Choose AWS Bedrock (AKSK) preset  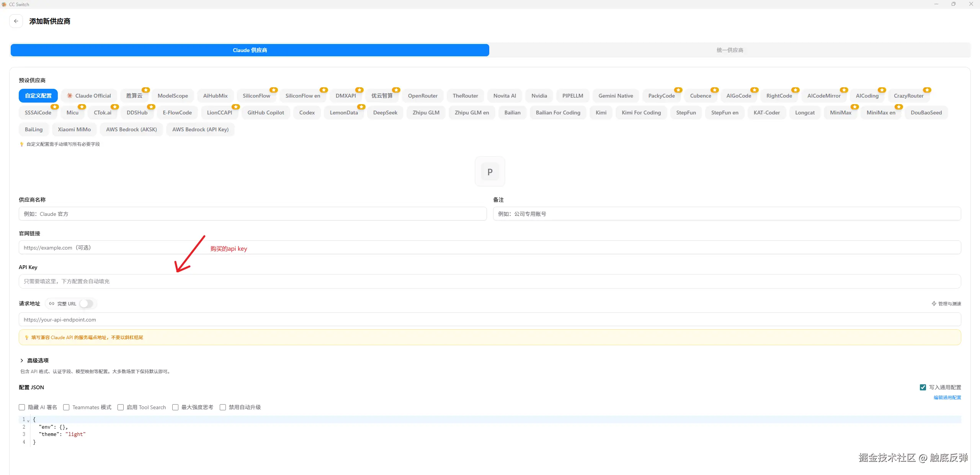click(131, 129)
